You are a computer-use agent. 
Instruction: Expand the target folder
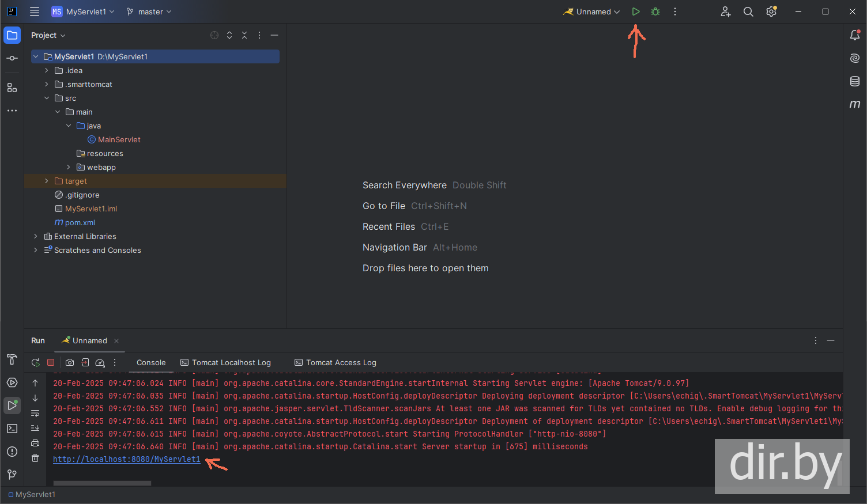[x=47, y=181]
